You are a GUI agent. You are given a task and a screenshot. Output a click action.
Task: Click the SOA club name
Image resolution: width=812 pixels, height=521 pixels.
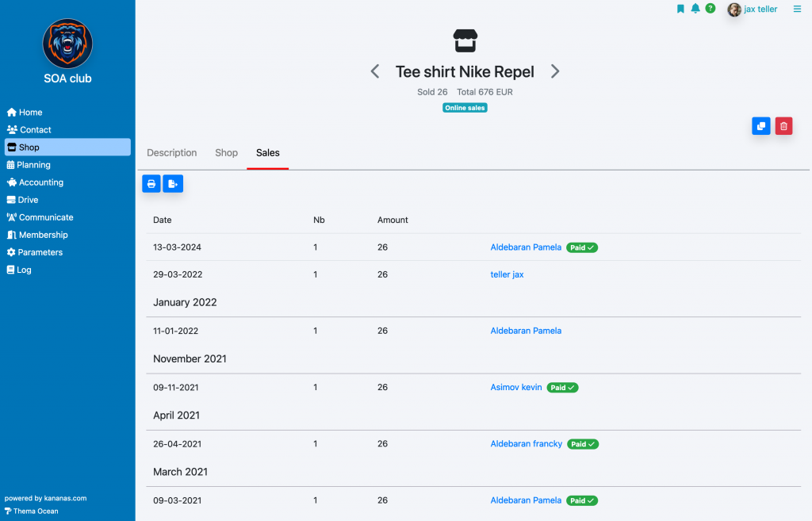coord(67,79)
